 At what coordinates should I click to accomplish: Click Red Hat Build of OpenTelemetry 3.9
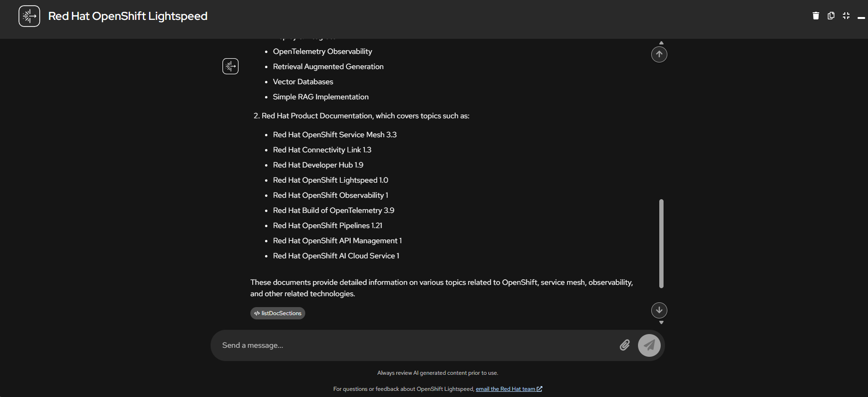point(334,211)
